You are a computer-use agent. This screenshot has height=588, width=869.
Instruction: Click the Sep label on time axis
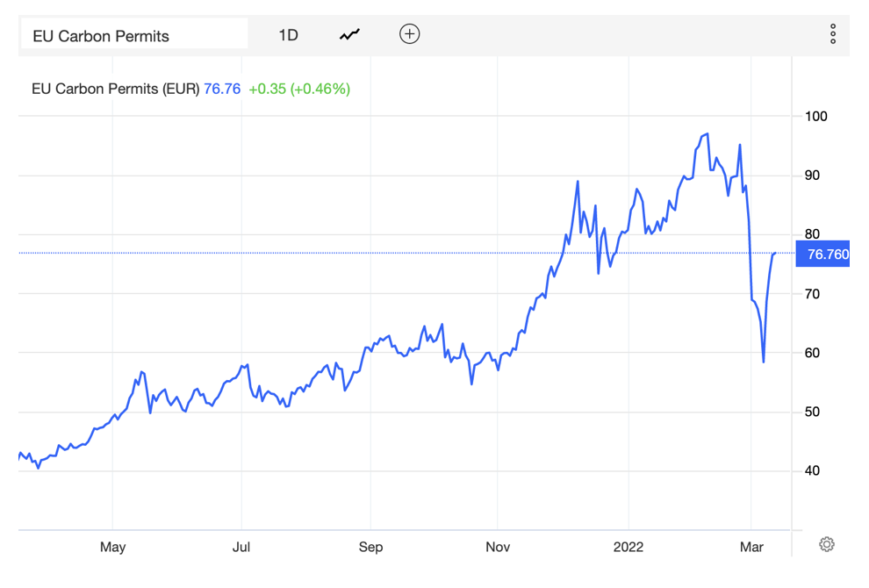(370, 547)
